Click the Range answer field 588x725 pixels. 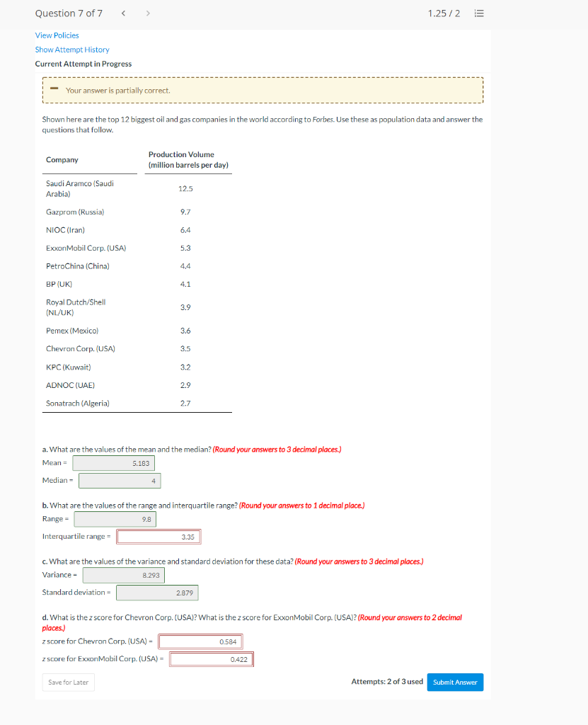pyautogui.click(x=115, y=519)
